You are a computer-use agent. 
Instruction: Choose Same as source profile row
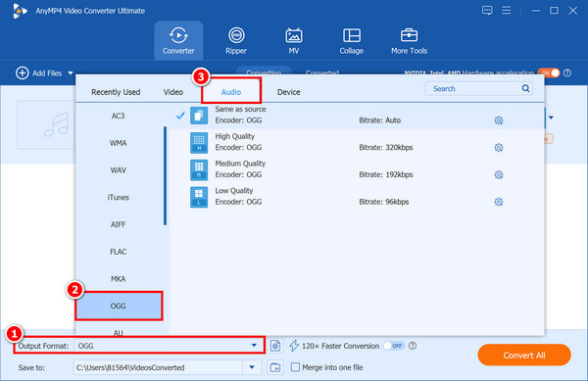[357, 116]
